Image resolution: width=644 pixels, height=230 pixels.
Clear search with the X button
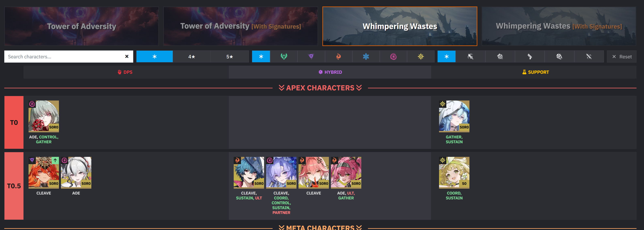(x=127, y=57)
